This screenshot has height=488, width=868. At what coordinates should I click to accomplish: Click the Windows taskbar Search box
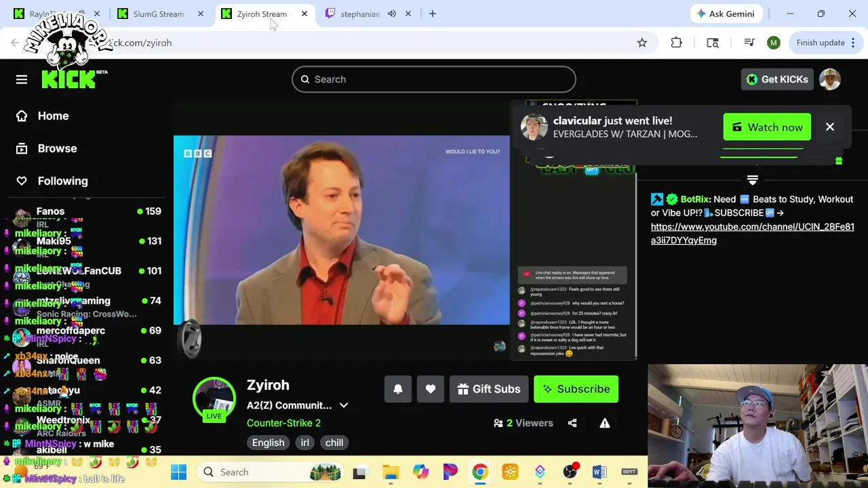click(270, 472)
